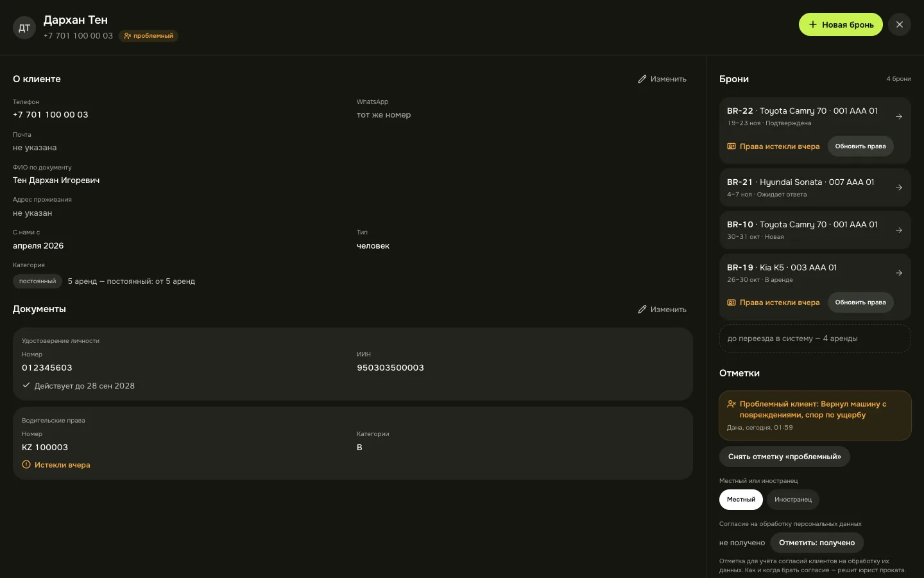This screenshot has height=578, width=924.
Task: Click the phone value under Телефон
Action: [x=51, y=115]
